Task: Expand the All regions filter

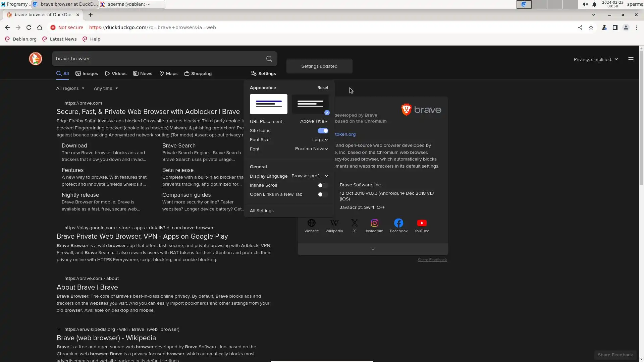Action: pyautogui.click(x=70, y=88)
